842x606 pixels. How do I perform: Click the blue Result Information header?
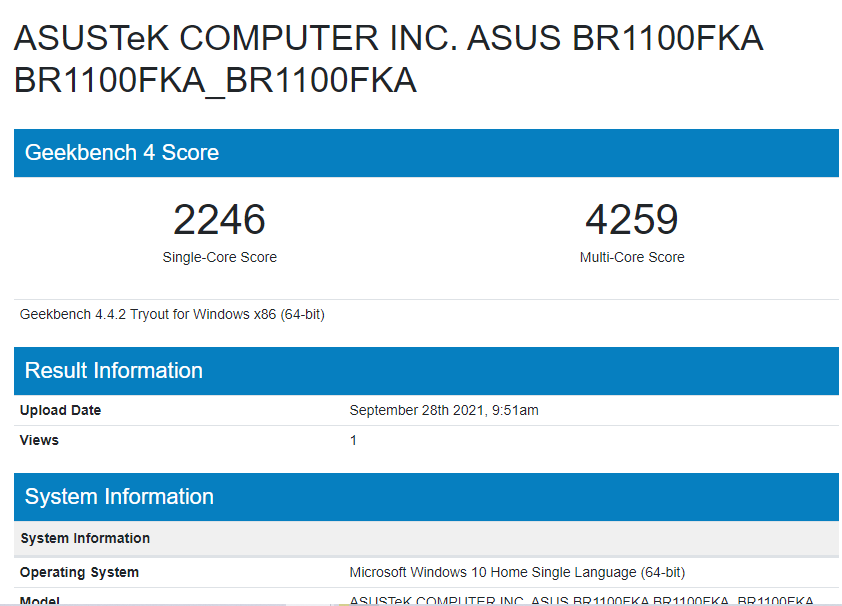point(426,371)
